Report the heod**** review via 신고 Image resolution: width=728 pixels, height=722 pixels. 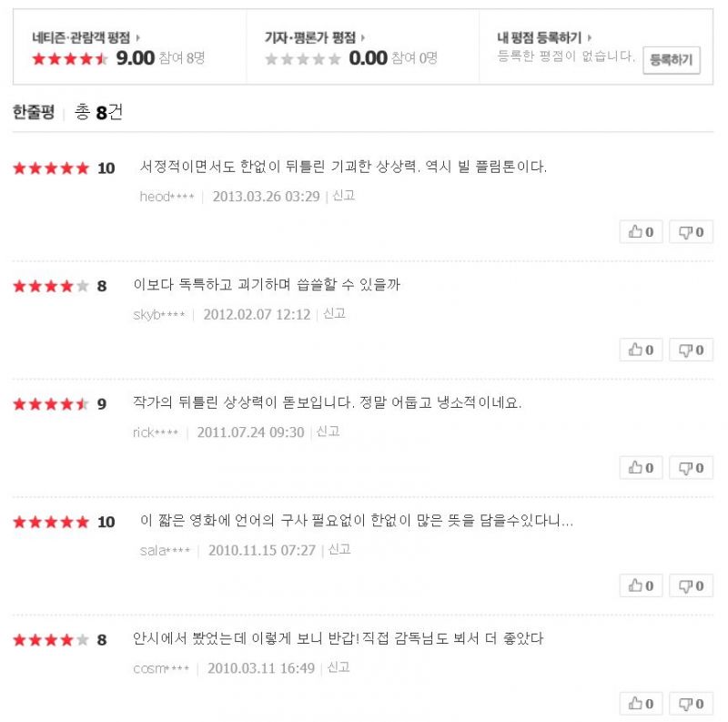[x=343, y=196]
